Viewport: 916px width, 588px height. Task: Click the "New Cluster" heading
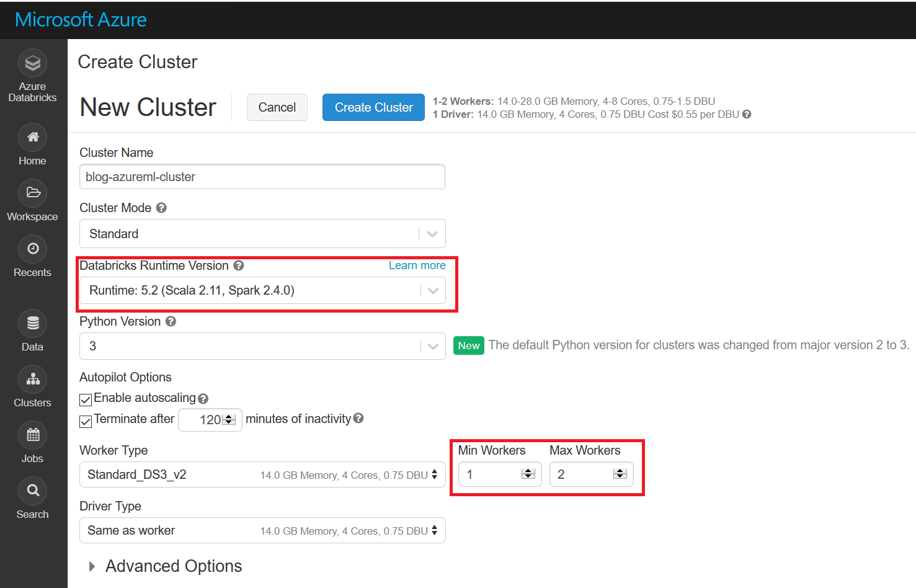[148, 107]
